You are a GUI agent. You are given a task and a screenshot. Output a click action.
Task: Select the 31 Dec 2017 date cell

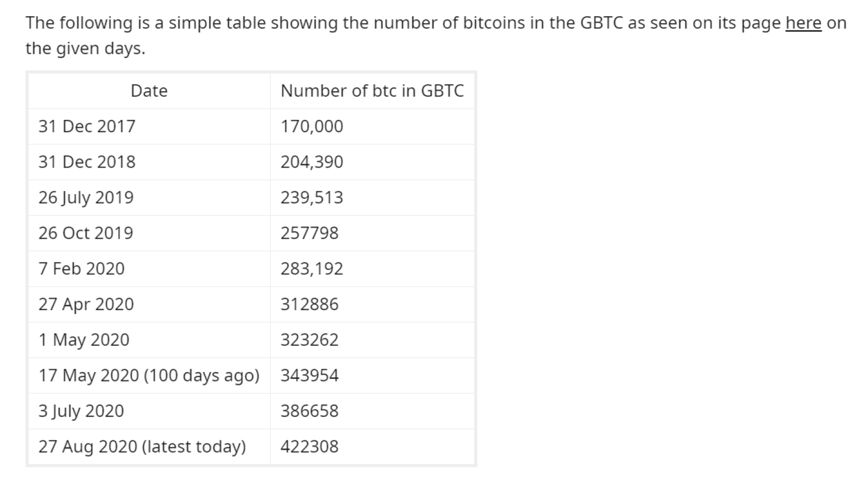[x=149, y=126]
